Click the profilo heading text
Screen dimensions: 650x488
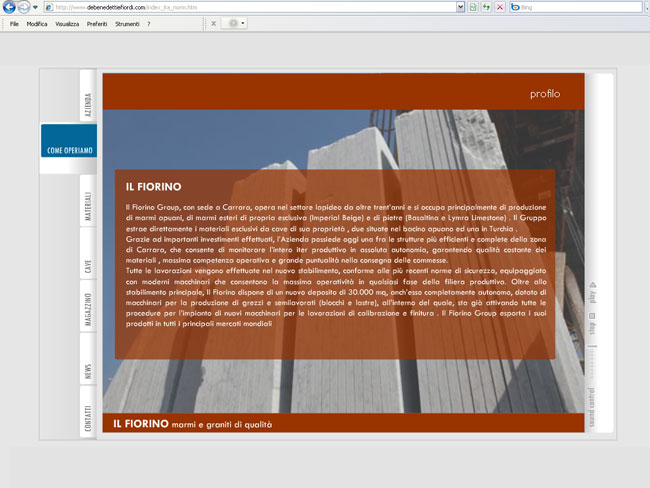[545, 94]
